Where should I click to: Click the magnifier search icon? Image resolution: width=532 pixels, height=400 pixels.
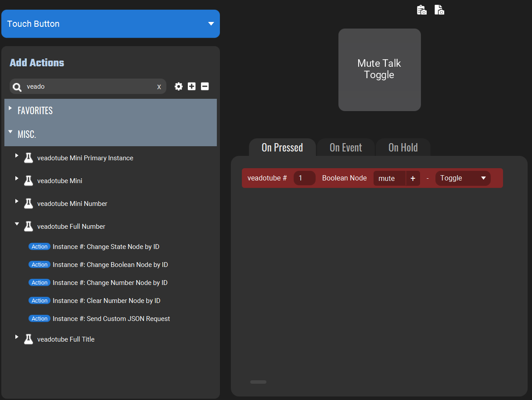(x=17, y=87)
